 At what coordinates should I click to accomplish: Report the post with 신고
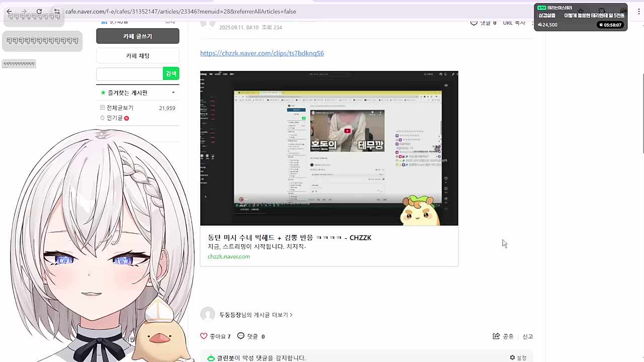pos(528,336)
